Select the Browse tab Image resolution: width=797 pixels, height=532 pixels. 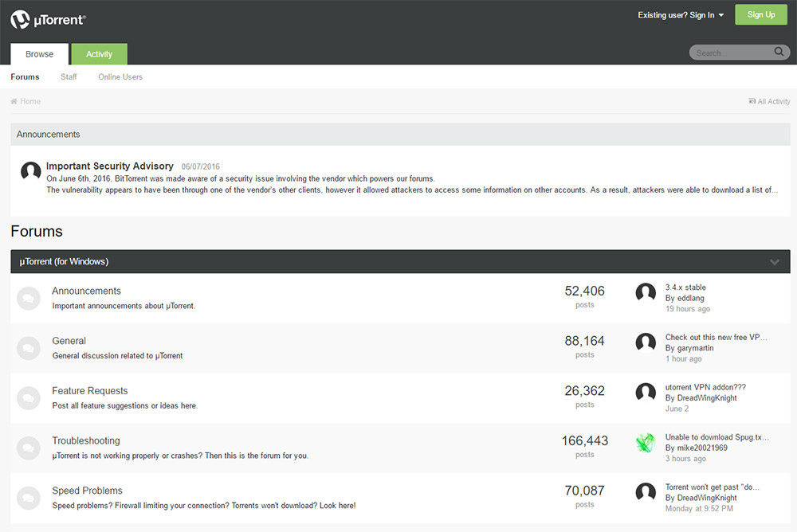39,54
